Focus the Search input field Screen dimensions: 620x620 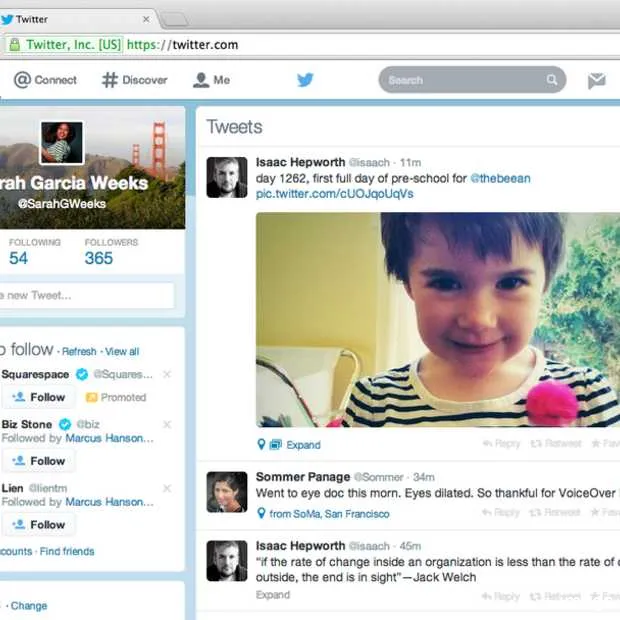point(472,80)
